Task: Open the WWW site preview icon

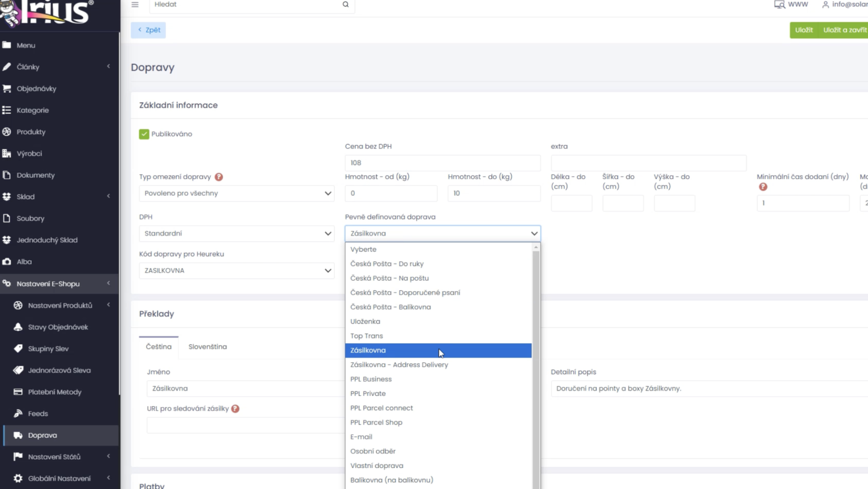Action: point(779,5)
